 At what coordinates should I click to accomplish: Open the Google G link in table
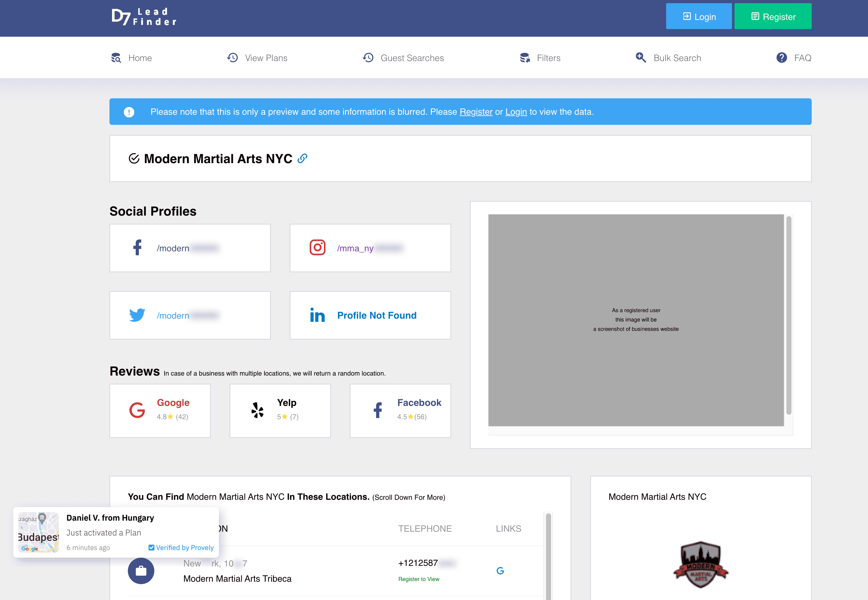(x=500, y=571)
